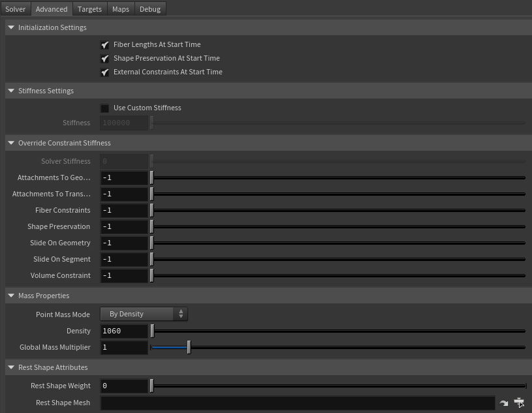Open the Targets tab
Image resolution: width=532 pixels, height=413 pixels.
[x=89, y=8]
